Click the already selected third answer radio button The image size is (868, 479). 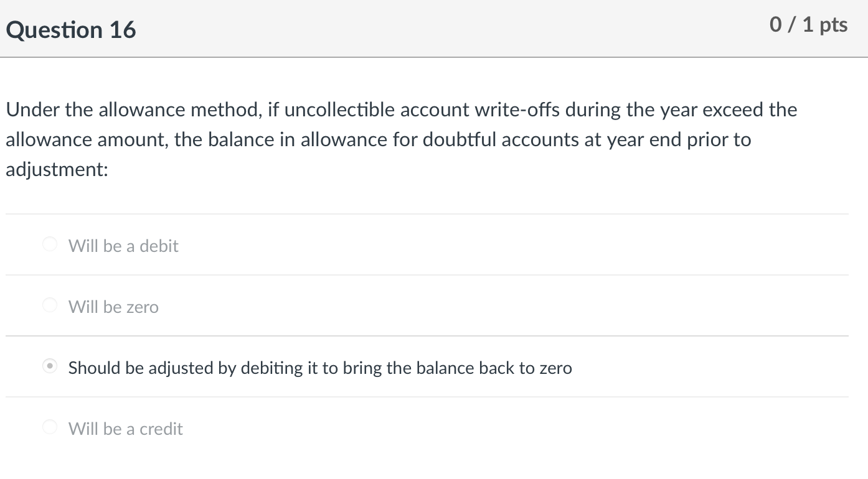[49, 366]
